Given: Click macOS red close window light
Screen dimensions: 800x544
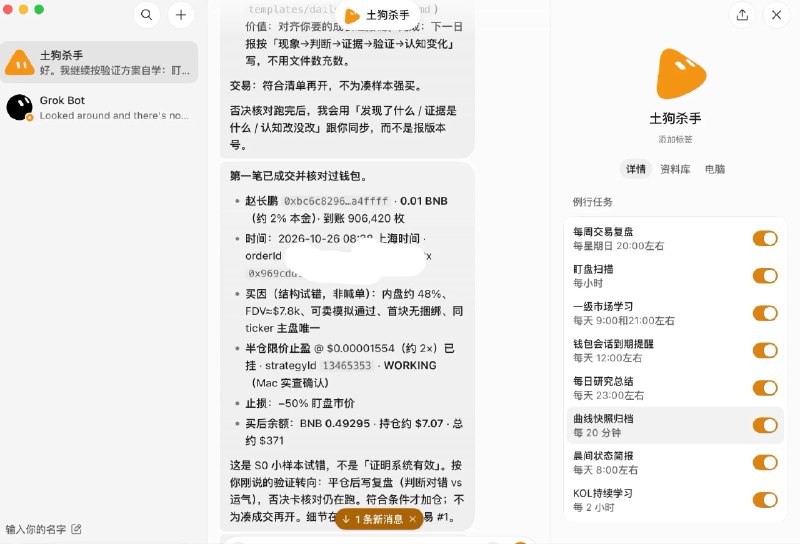Looking at the screenshot, I should [7, 9].
